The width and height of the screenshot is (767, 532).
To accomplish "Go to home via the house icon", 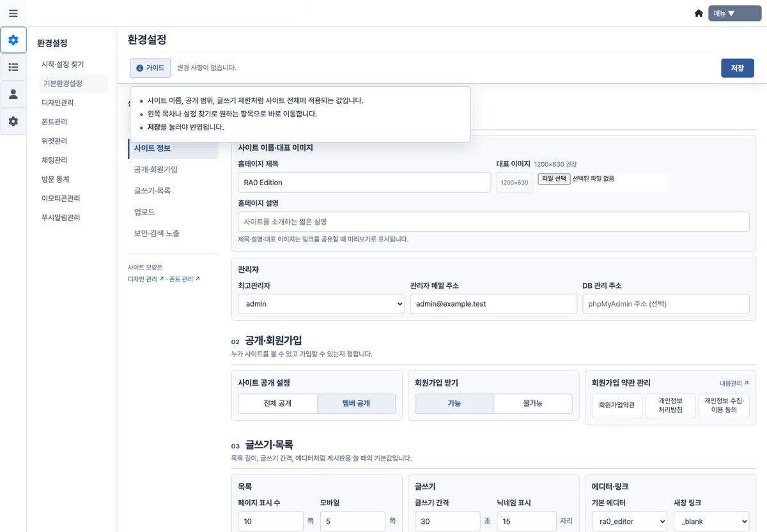I will point(699,13).
